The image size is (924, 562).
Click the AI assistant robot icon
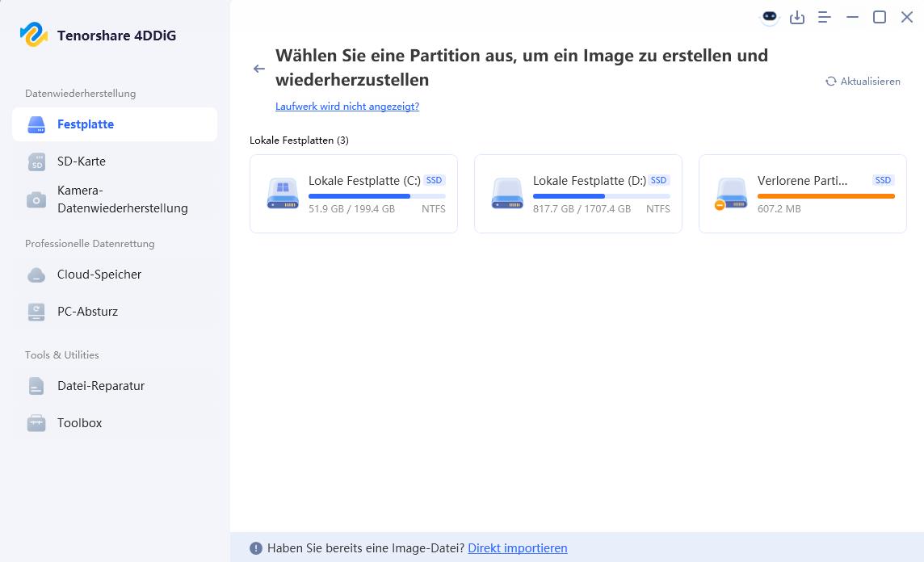[769, 17]
